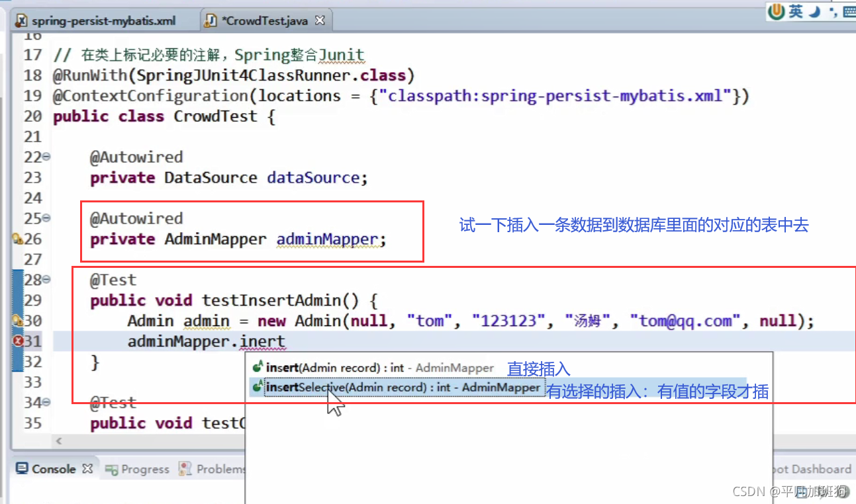The height and width of the screenshot is (504, 856).
Task: Click '@RunWith' annotation on line 18
Action: 90,75
